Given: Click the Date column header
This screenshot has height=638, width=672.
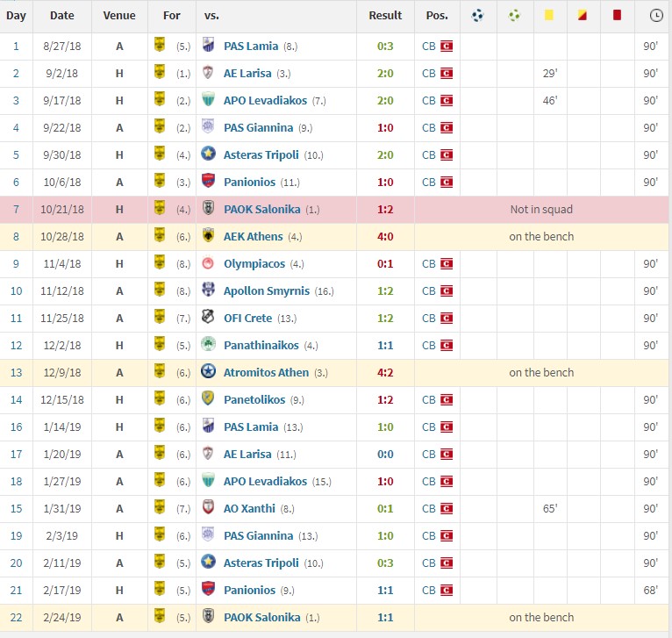Looking at the screenshot, I should (61, 16).
